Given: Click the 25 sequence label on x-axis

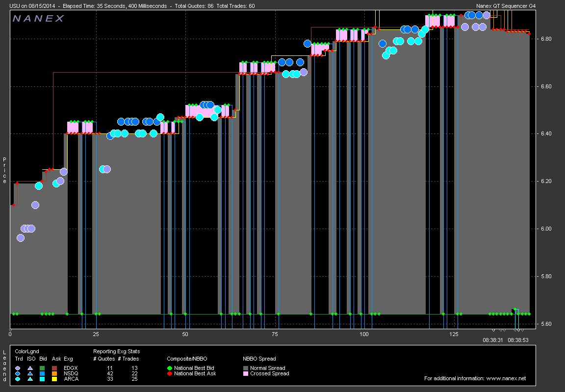Looking at the screenshot, I should [96, 335].
